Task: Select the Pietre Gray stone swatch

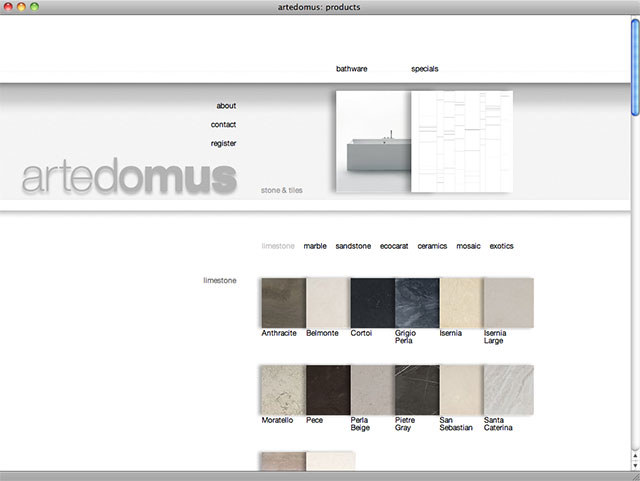Action: [417, 390]
